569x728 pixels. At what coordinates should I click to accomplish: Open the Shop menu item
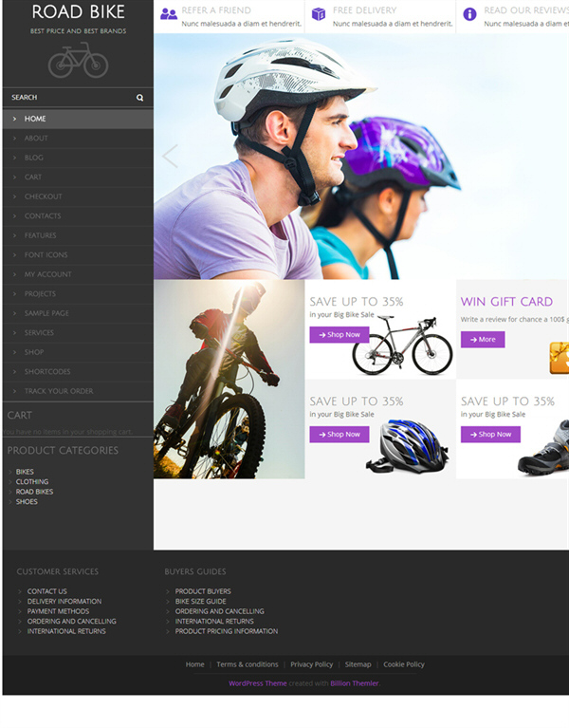pyautogui.click(x=34, y=352)
